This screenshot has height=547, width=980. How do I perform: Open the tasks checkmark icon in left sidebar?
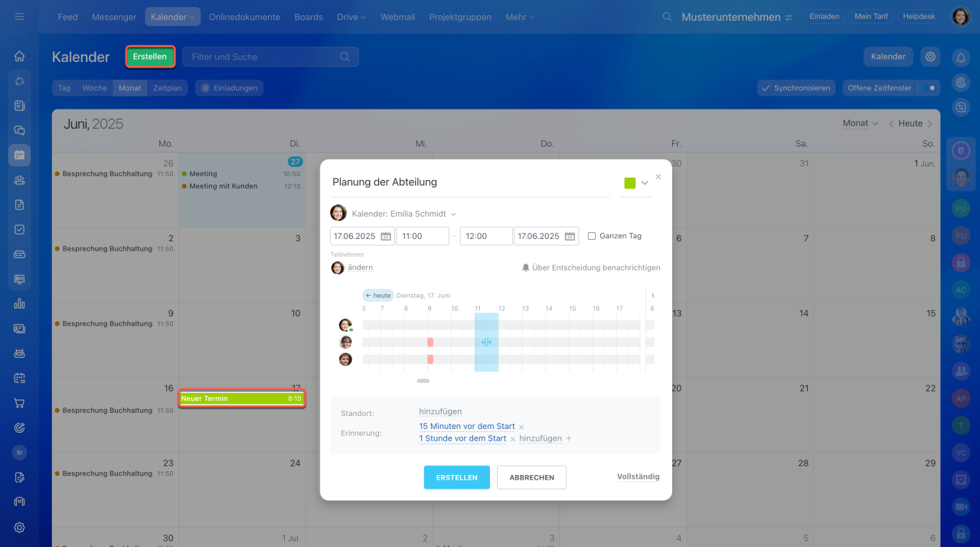19,229
